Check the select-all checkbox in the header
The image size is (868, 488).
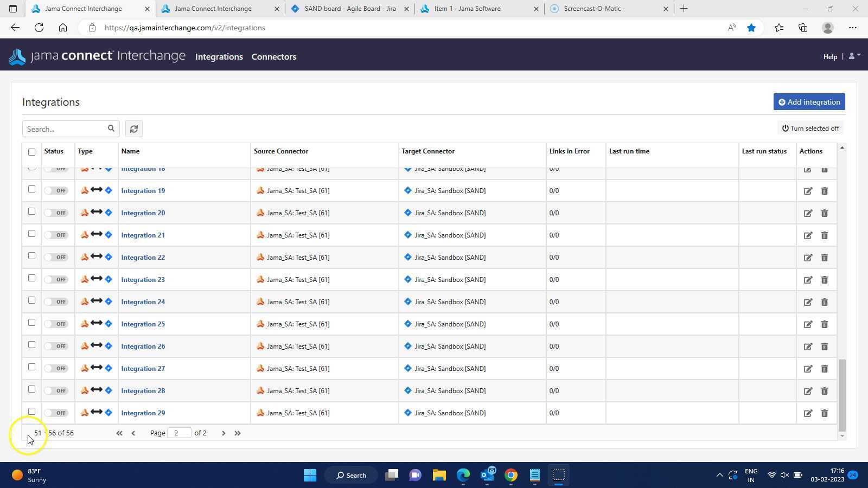click(31, 152)
